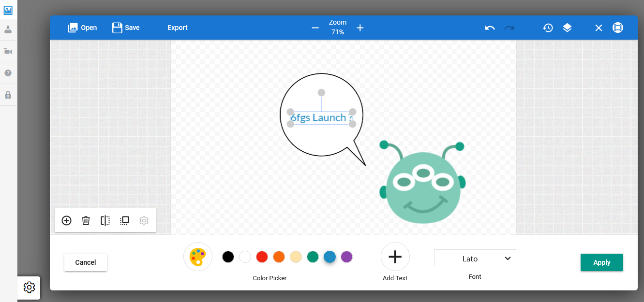Click the fullscreen icon in the top bar
This screenshot has width=644, height=302.
617,28
